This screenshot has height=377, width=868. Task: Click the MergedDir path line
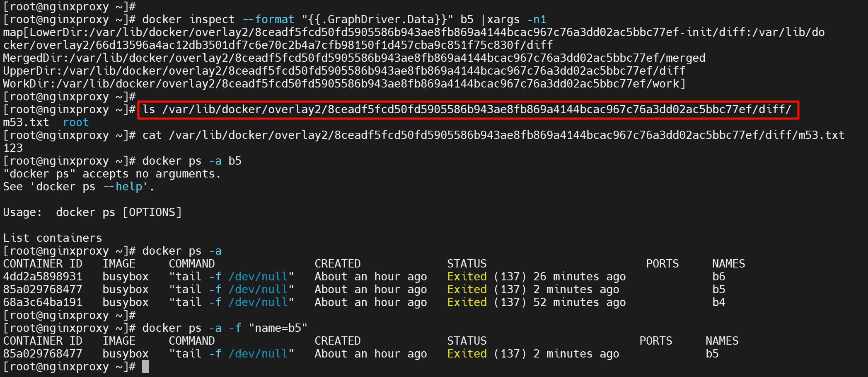coord(354,58)
